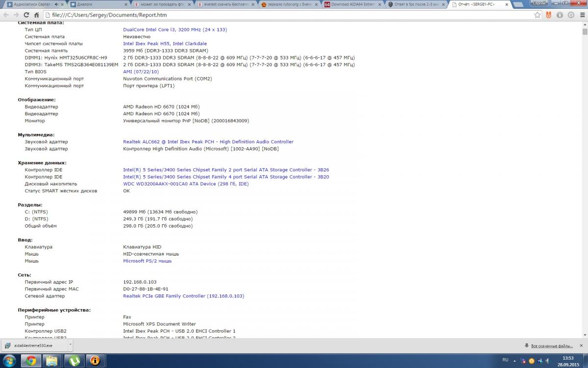
Task: Show hidden system tray icons
Action: 515,361
